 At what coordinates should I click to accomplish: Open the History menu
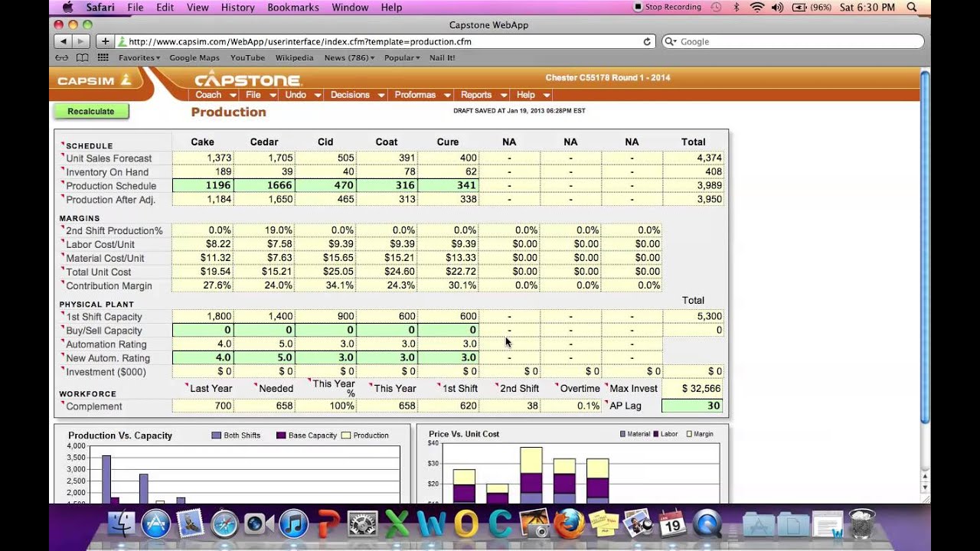237,7
